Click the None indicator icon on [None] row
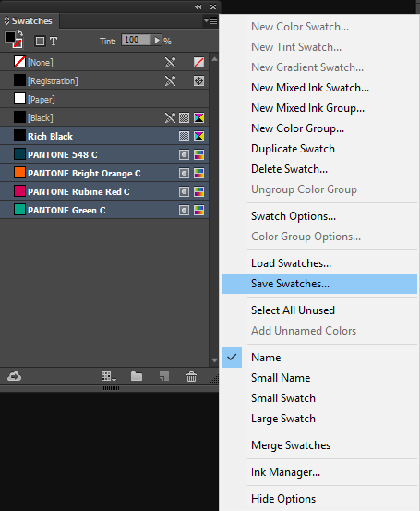 pyautogui.click(x=199, y=62)
